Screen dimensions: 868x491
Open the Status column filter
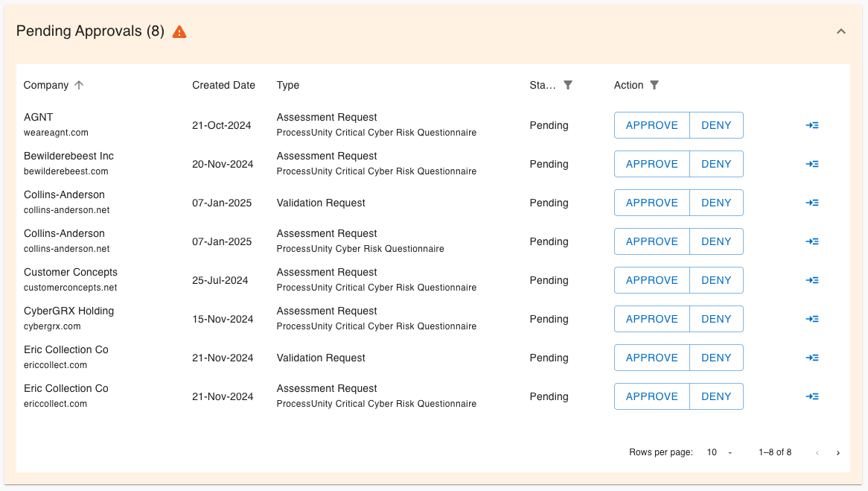[568, 85]
